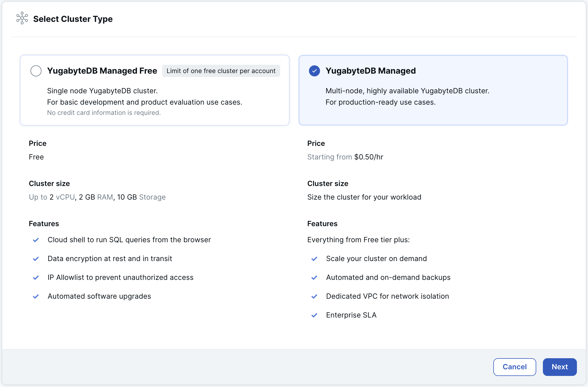Image resolution: width=588 pixels, height=387 pixels.
Task: Click the checkmark beside Automated software upgrades
Action: (x=36, y=296)
